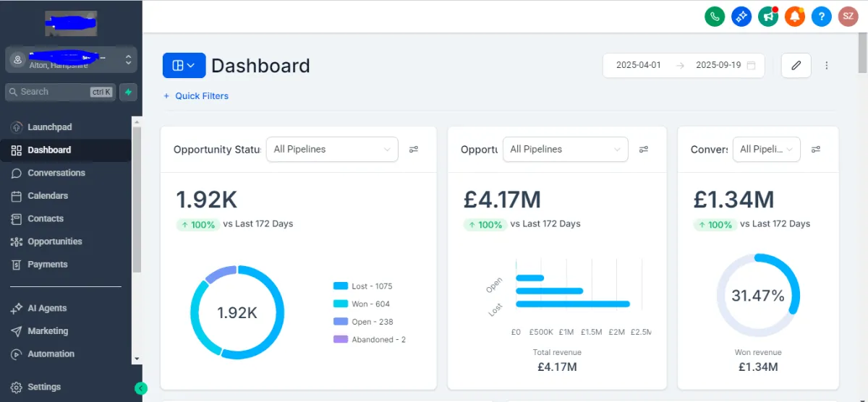Click the blue help question mark icon
The height and width of the screenshot is (402, 868).
click(821, 16)
